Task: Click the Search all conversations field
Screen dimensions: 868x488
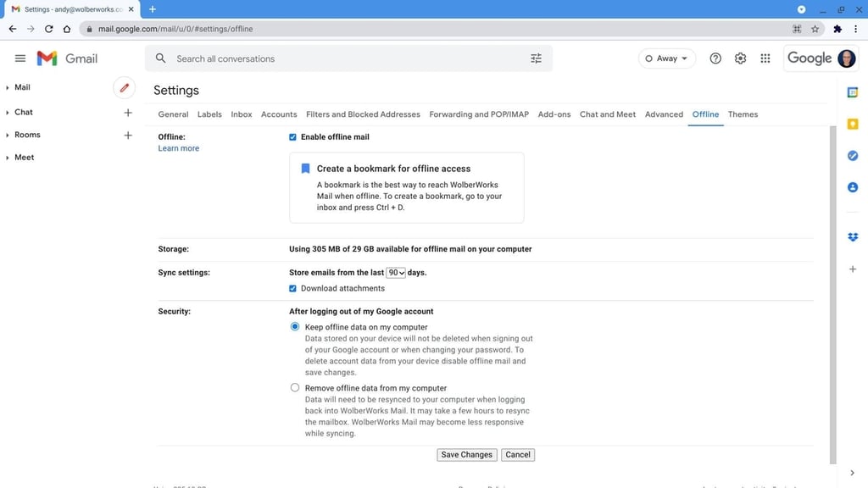Action: tap(348, 58)
